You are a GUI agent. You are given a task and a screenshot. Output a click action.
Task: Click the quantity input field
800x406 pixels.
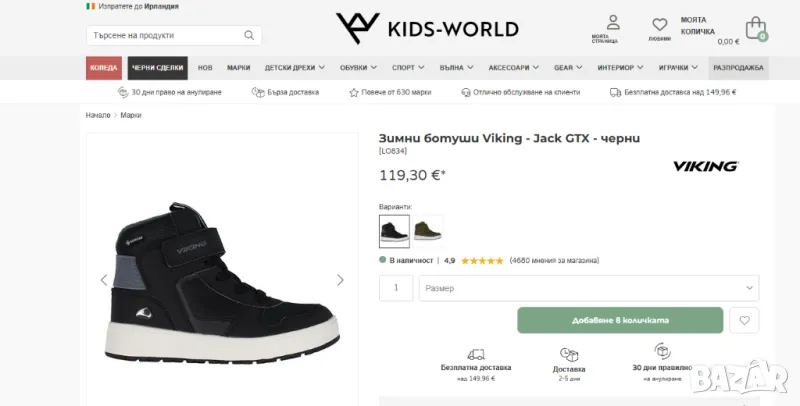396,288
